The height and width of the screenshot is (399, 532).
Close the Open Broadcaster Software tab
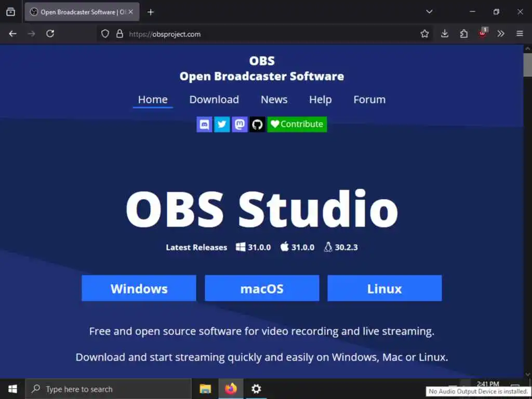130,12
